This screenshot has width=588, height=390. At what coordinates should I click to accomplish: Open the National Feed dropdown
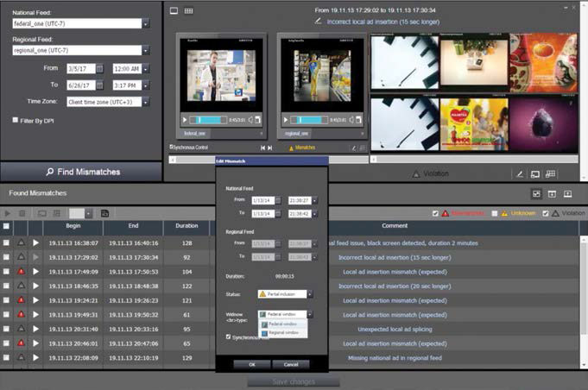tap(146, 24)
